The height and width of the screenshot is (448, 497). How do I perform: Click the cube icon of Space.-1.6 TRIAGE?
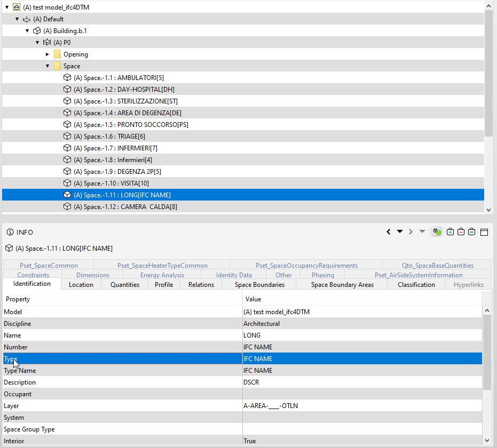click(x=67, y=136)
